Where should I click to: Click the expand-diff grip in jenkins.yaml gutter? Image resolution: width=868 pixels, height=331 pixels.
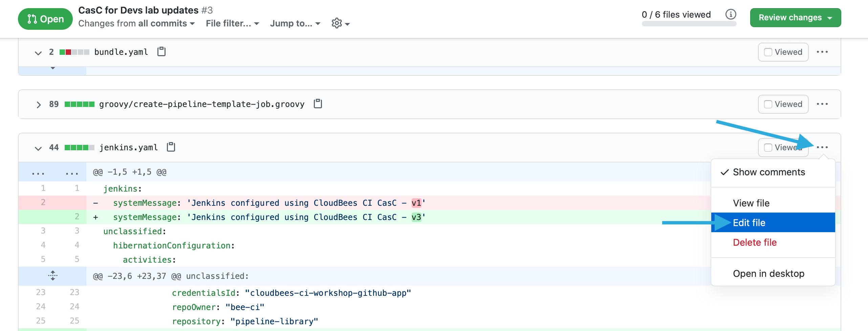click(x=53, y=275)
